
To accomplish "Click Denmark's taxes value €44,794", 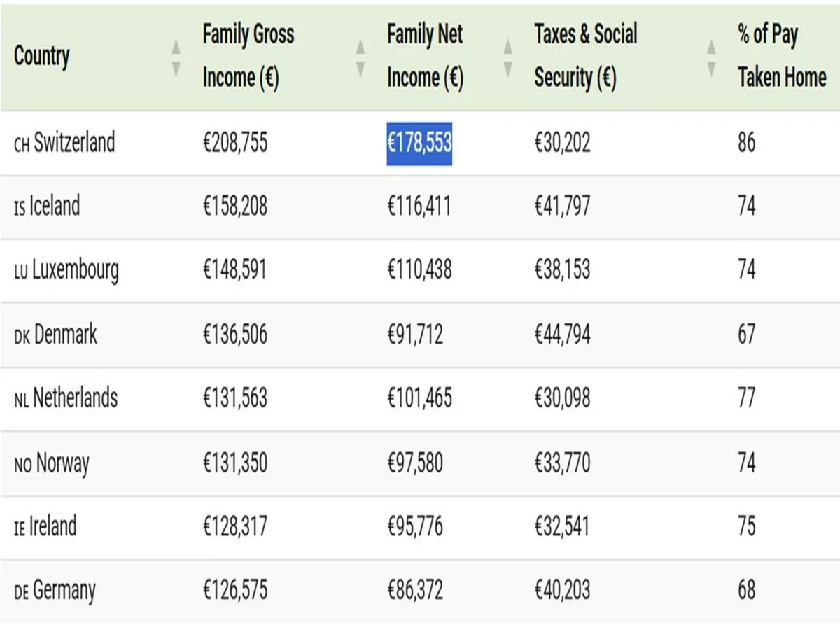I will pyautogui.click(x=562, y=335).
